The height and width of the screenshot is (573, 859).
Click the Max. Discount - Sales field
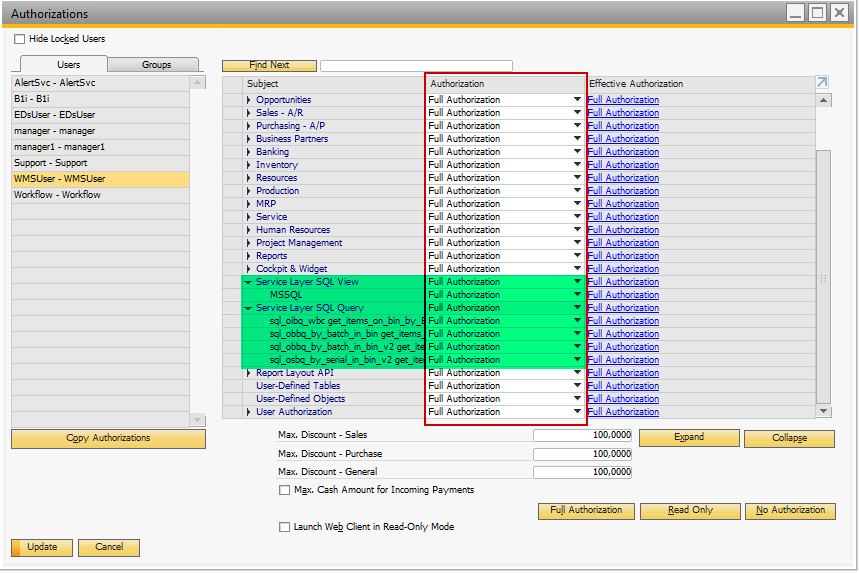click(x=582, y=435)
